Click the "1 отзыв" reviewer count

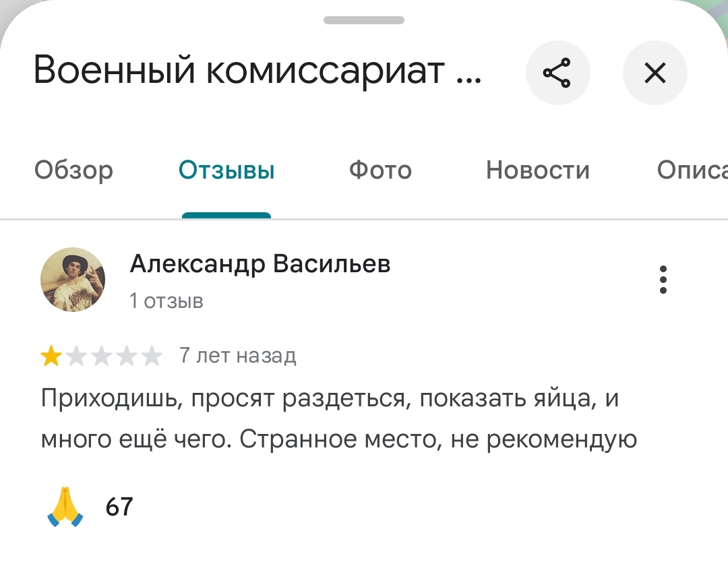coord(166,301)
